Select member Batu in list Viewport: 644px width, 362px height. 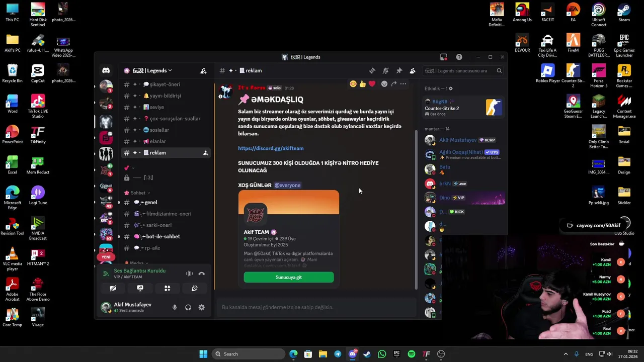pyautogui.click(x=463, y=169)
